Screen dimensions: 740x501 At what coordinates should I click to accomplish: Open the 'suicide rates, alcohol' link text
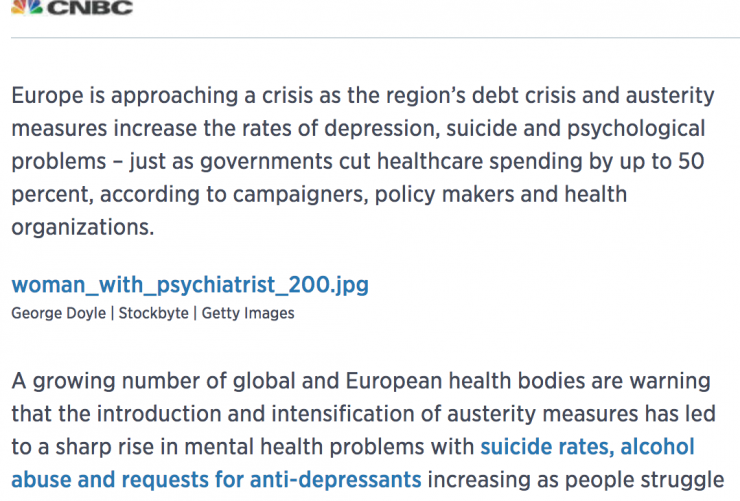click(x=588, y=447)
